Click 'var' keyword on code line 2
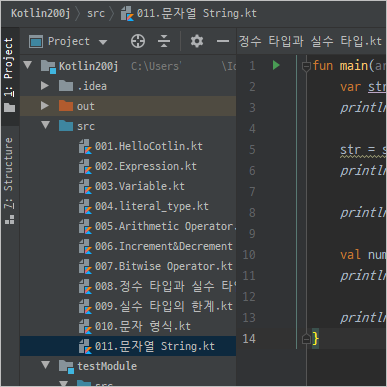Viewport: 387px width, 387px height. (x=350, y=87)
